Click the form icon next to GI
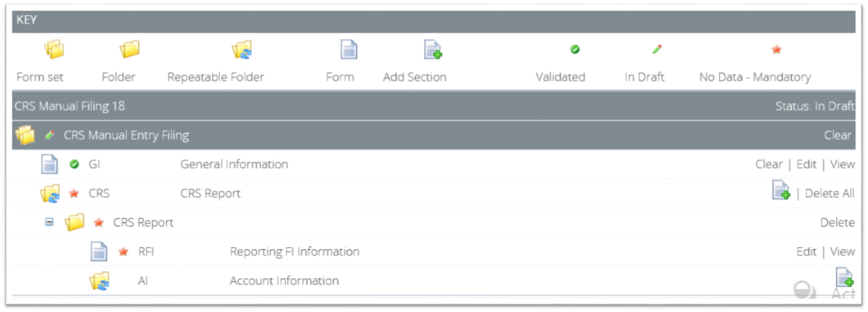This screenshot has width=868, height=312. point(49,164)
